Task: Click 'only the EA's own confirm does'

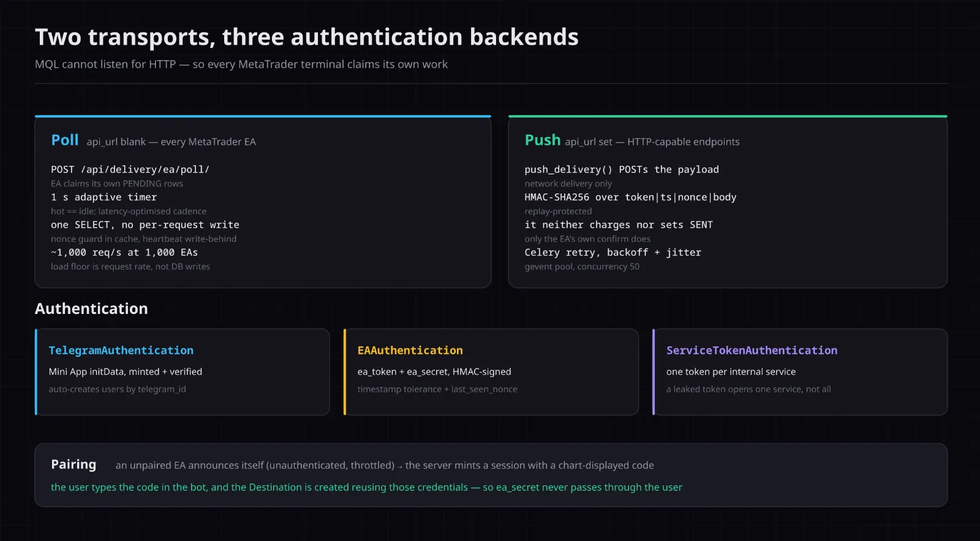Action: click(587, 239)
